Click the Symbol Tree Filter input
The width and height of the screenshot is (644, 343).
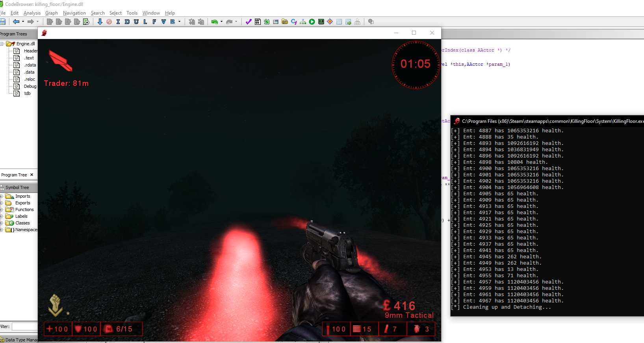(x=24, y=326)
